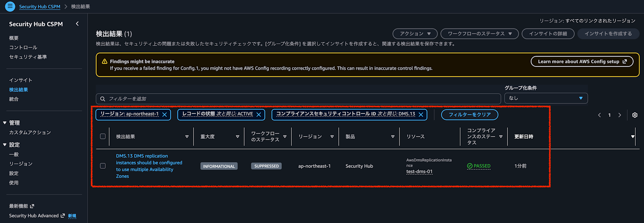The image size is (644, 223).
Task: Go to previous page arrow
Action: click(599, 115)
